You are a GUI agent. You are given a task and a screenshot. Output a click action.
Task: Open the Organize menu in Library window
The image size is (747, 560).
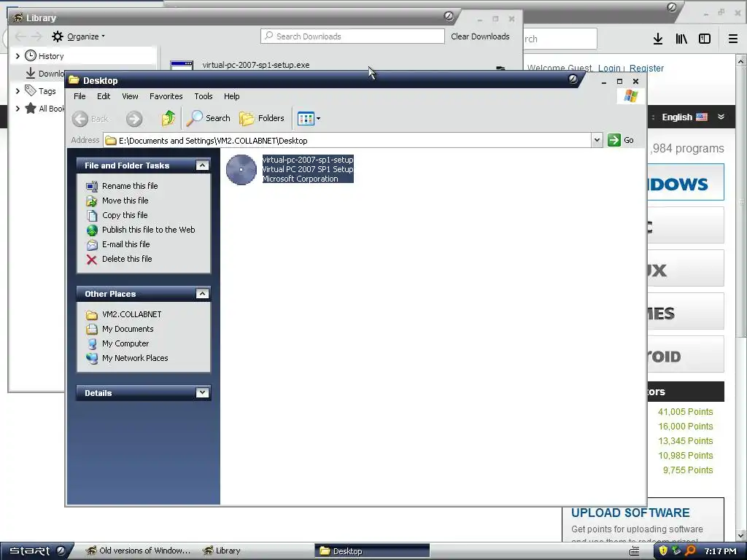(79, 36)
